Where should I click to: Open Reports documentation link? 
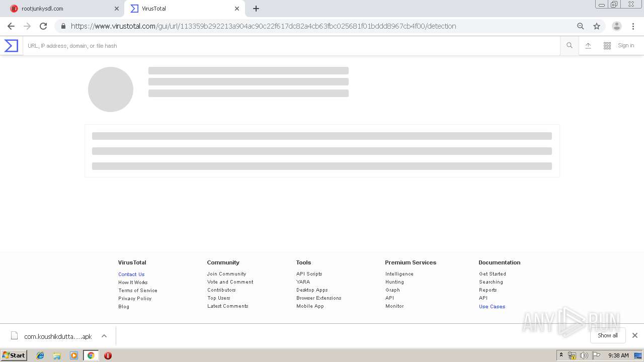point(488,290)
